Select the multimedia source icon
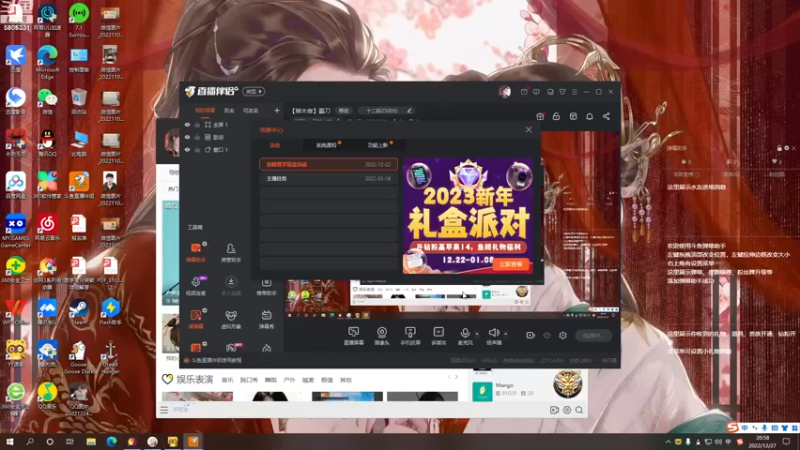800x450 pixels. tap(438, 336)
